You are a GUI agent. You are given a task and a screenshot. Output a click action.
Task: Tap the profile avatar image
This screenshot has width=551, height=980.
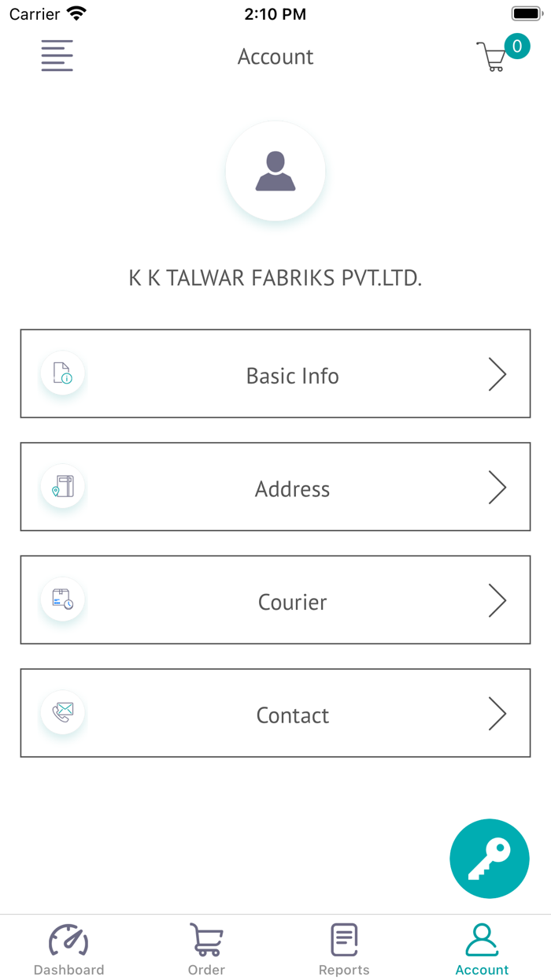point(275,171)
